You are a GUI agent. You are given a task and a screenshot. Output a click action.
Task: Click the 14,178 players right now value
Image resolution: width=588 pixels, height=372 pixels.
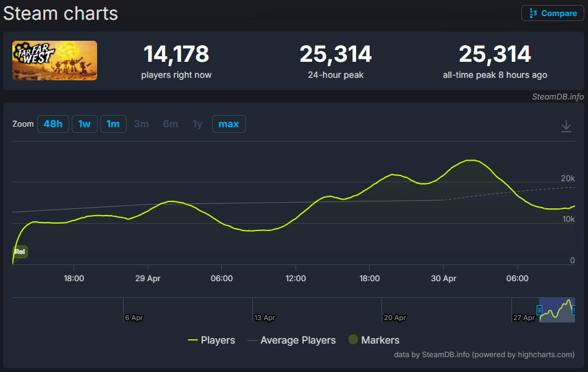[176, 54]
